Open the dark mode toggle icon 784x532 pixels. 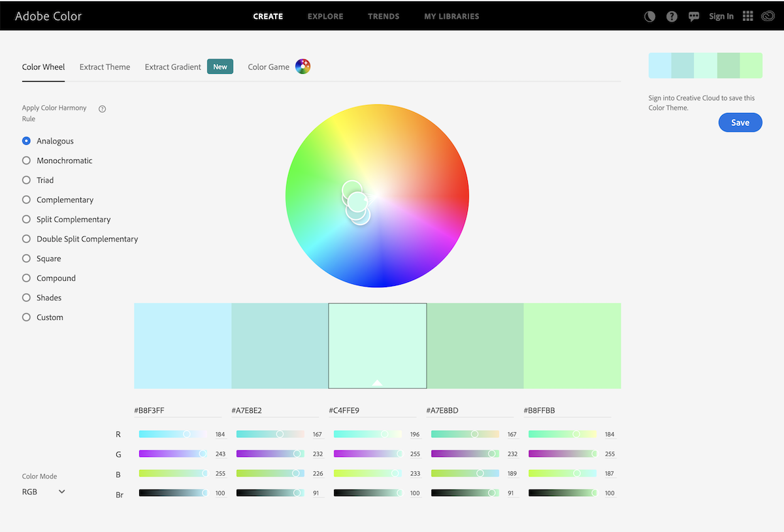coord(649,16)
